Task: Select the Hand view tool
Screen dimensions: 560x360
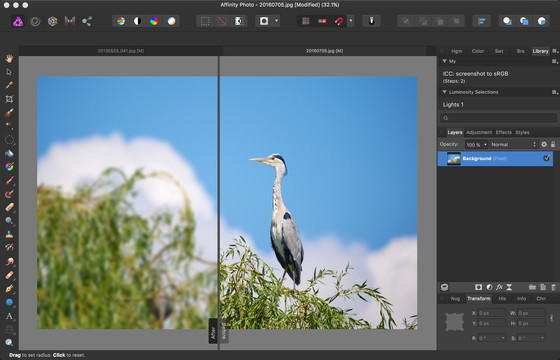Action: point(9,58)
